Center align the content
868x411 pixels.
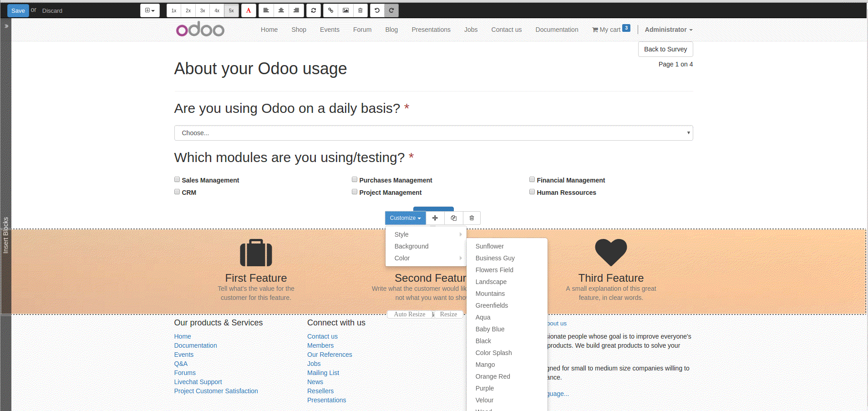point(281,10)
